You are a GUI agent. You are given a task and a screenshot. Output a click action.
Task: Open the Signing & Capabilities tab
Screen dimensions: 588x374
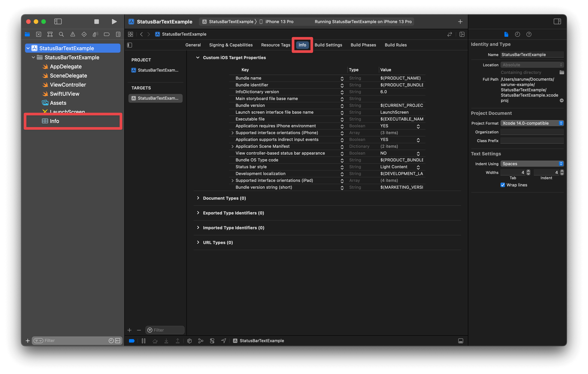click(x=231, y=45)
